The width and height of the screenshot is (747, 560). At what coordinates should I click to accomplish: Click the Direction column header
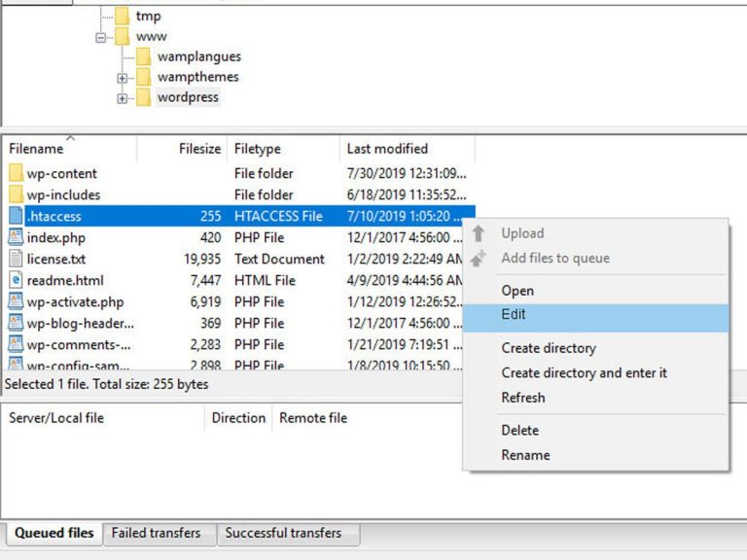[x=238, y=418]
